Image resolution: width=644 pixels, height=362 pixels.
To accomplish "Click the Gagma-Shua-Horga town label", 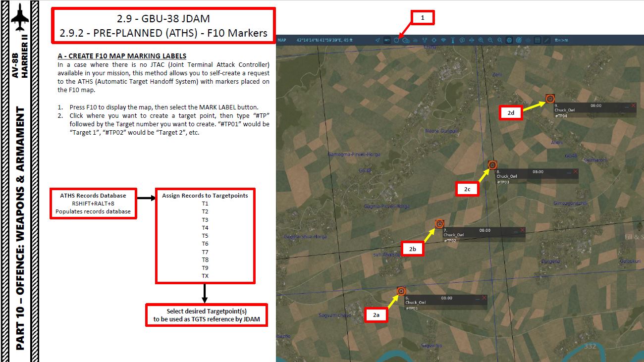I will [x=305, y=236].
